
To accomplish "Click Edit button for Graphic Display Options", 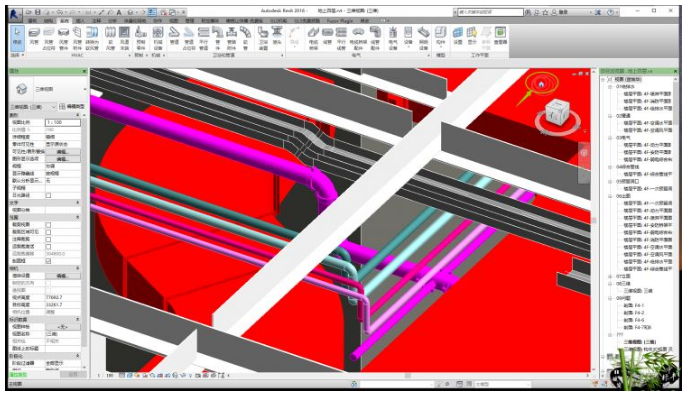I will coord(63,159).
